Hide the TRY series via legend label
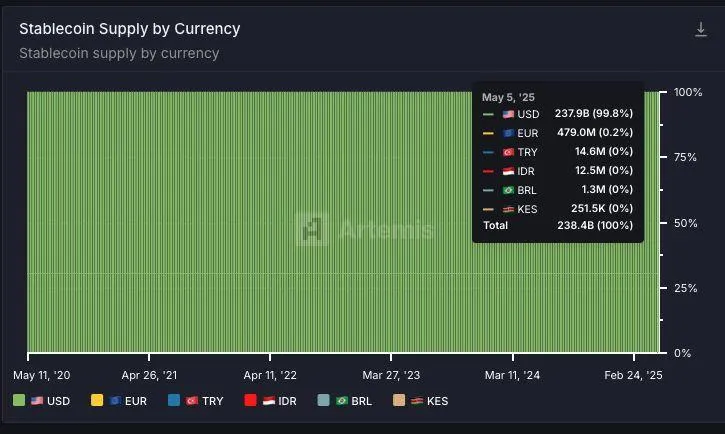The width and height of the screenshot is (725, 434). [213, 401]
